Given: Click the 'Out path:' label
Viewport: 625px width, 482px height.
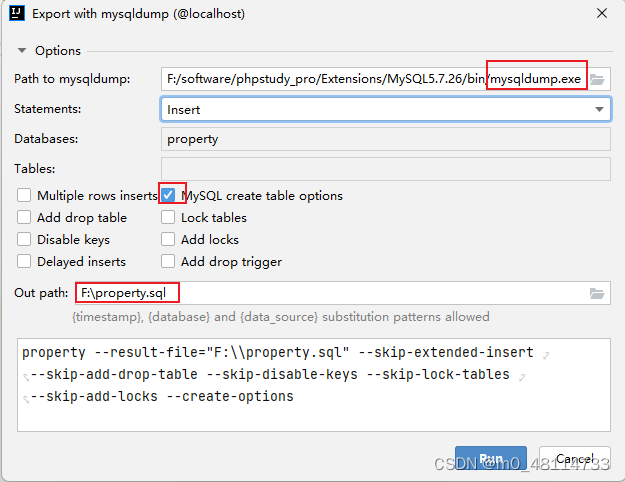Looking at the screenshot, I should (x=41, y=293).
